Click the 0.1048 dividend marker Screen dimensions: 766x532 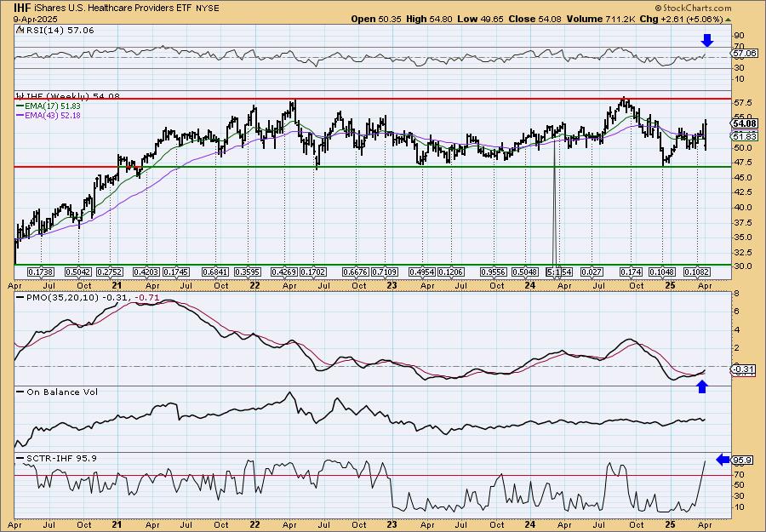pos(662,272)
